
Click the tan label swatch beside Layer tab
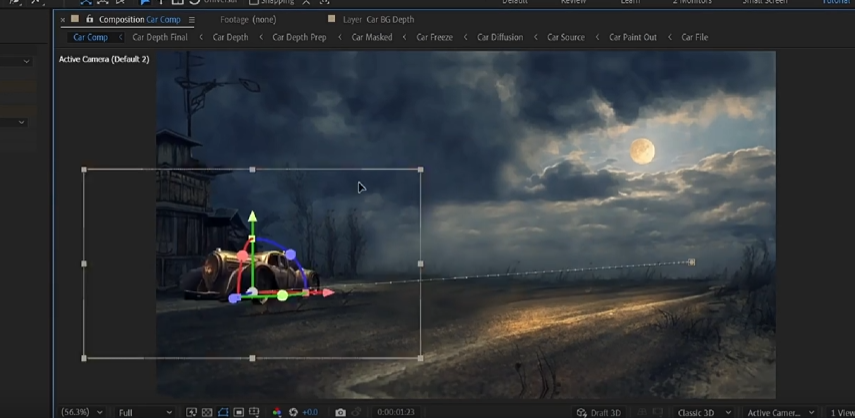click(x=332, y=19)
